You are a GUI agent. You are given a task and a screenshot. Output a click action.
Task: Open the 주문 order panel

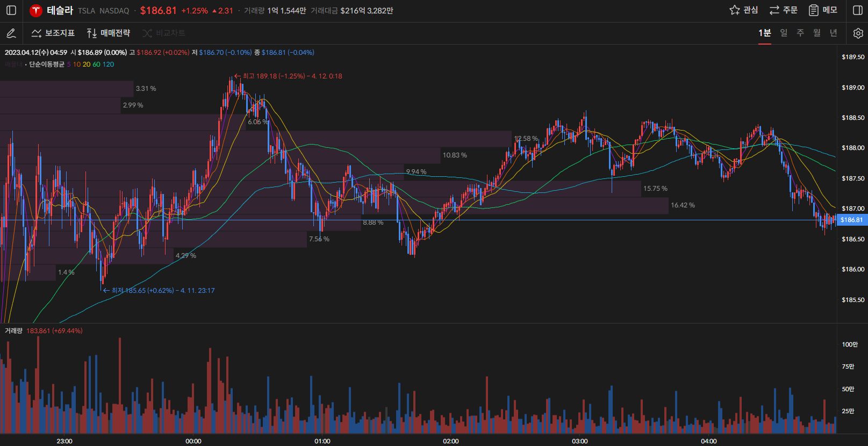tap(783, 10)
